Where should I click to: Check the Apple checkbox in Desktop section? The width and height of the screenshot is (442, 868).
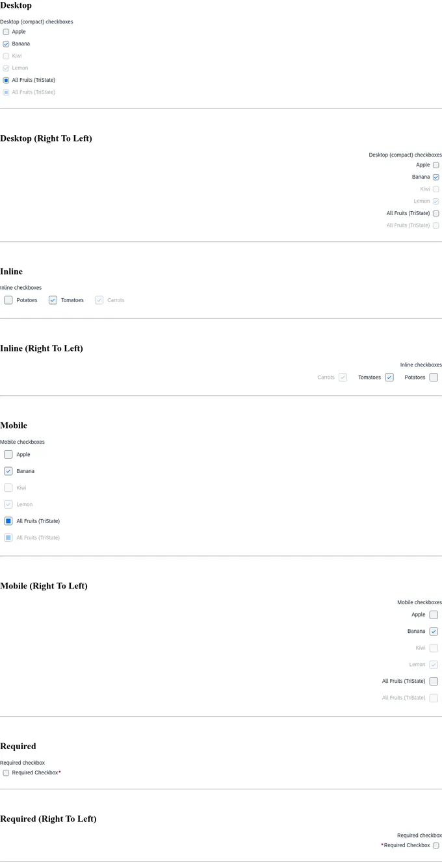(x=6, y=32)
